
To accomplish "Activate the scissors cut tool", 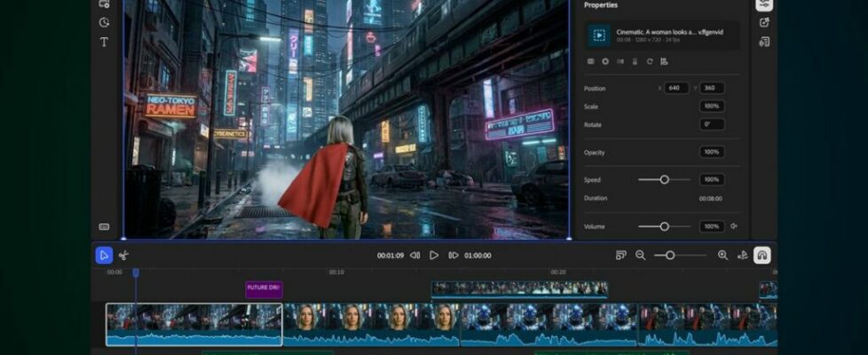I will tap(124, 256).
